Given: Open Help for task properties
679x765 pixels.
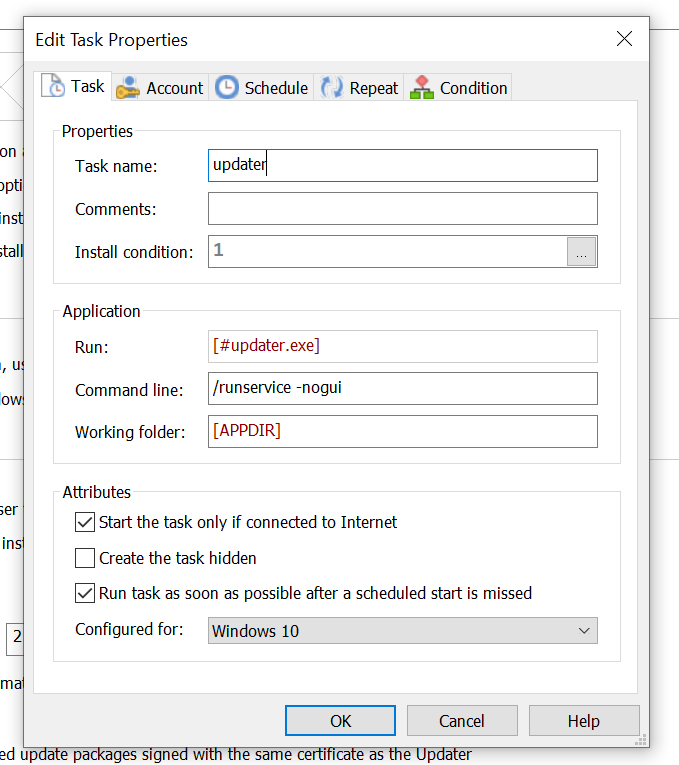Looking at the screenshot, I should (584, 721).
